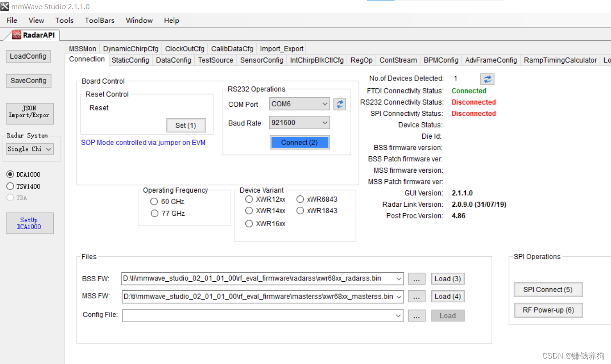Click the RF Power-up (6) button
The width and height of the screenshot is (611, 364).
(x=548, y=310)
